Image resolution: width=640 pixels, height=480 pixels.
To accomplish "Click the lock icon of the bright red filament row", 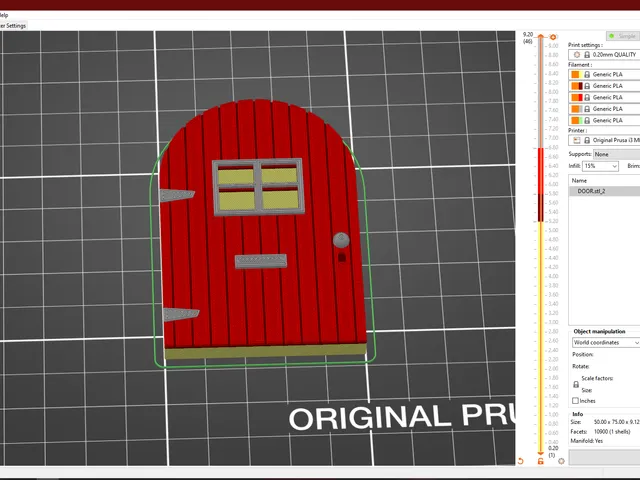I will pos(587,97).
